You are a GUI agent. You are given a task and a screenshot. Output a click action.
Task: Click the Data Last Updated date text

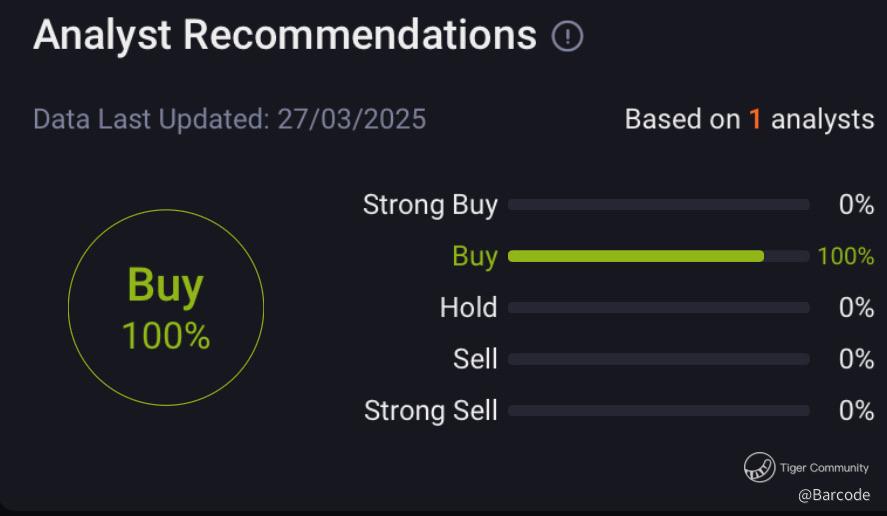tap(229, 119)
